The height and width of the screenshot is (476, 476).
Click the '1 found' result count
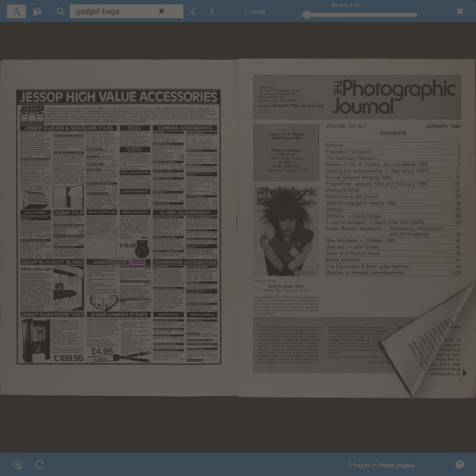pyautogui.click(x=255, y=11)
